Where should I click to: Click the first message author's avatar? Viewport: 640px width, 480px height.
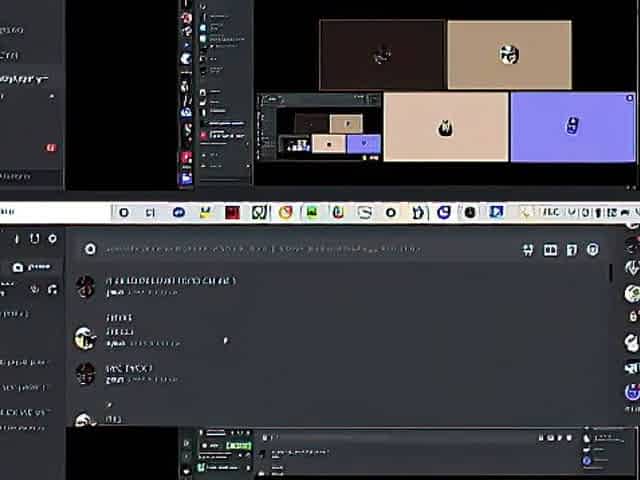click(x=86, y=286)
